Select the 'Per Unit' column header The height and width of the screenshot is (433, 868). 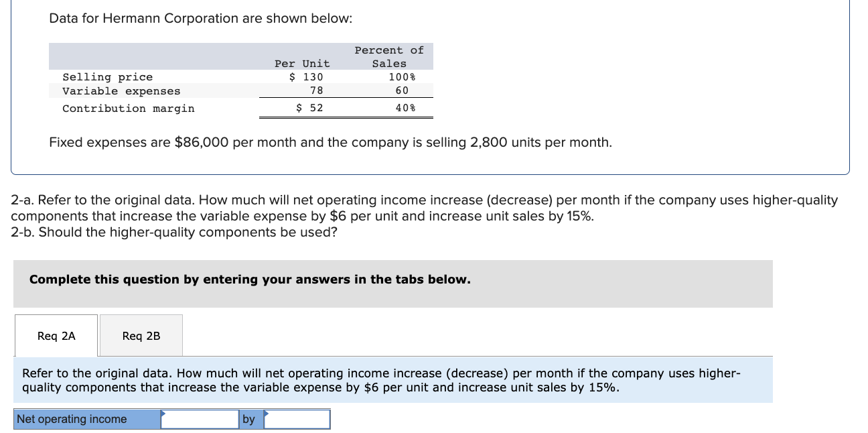click(301, 63)
